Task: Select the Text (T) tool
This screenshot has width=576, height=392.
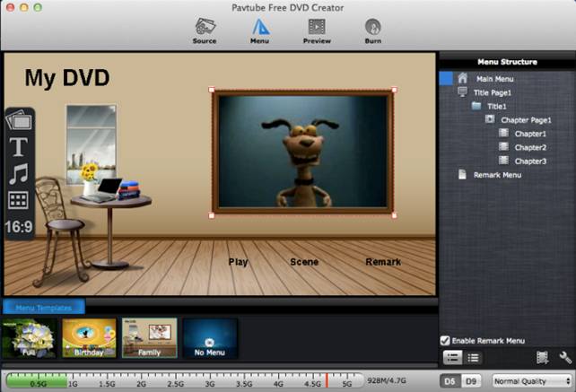Action: pyautogui.click(x=18, y=147)
